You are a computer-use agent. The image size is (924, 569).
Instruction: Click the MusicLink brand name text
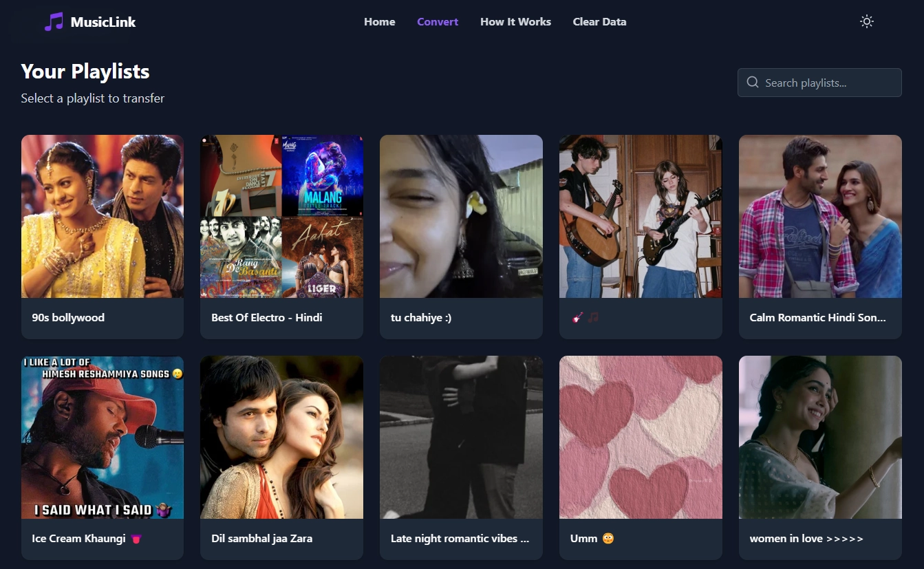coord(103,22)
